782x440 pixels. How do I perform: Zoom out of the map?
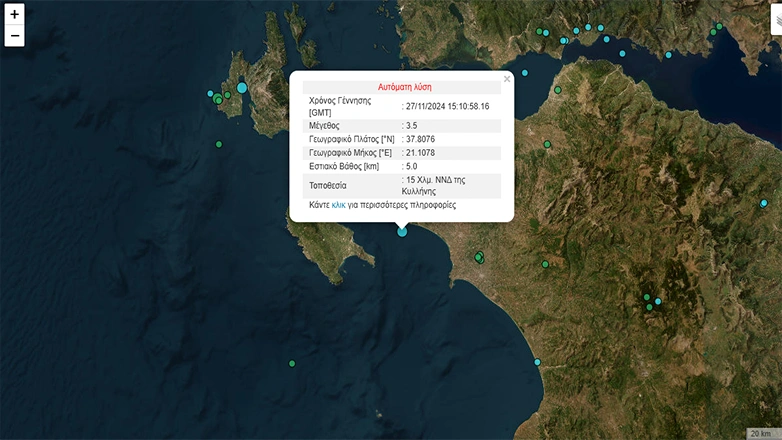pyautogui.click(x=14, y=37)
